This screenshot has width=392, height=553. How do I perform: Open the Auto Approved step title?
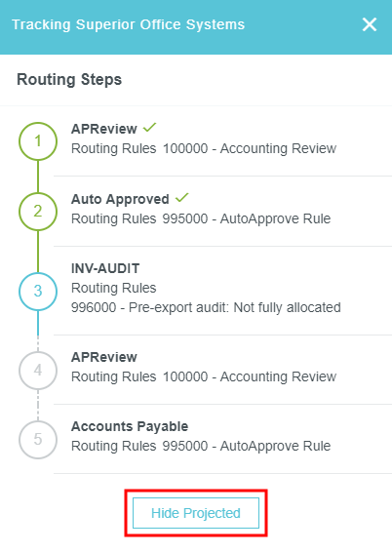(x=120, y=200)
